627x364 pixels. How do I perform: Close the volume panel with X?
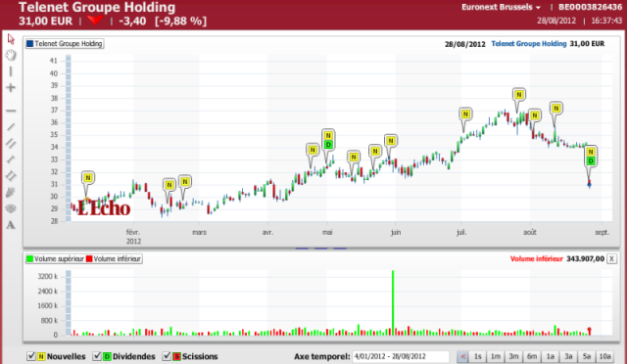(611, 259)
